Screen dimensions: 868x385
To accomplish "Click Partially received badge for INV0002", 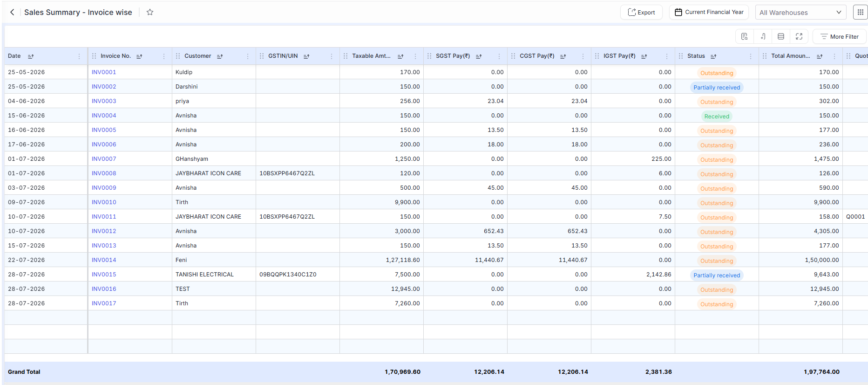I will pos(717,88).
